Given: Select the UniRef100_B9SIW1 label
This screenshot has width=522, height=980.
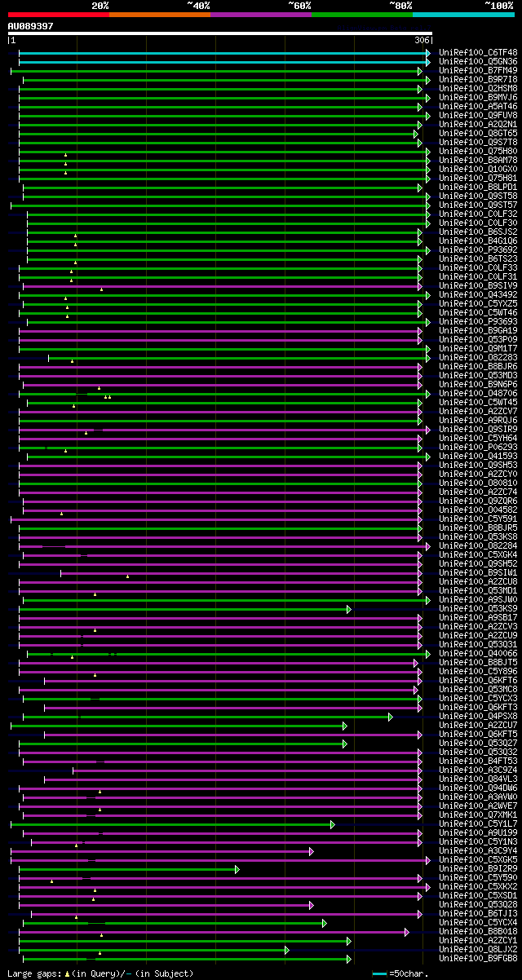Looking at the screenshot, I should (x=478, y=572).
